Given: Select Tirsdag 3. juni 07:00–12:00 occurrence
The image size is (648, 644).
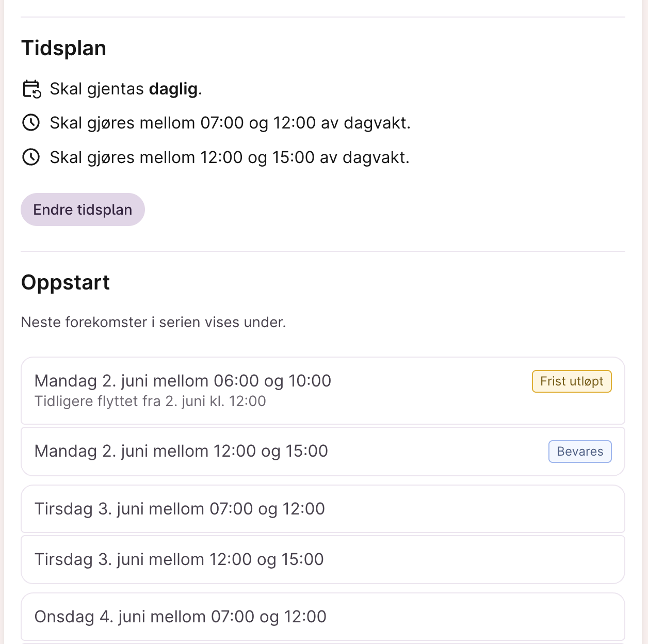Looking at the screenshot, I should click(323, 509).
